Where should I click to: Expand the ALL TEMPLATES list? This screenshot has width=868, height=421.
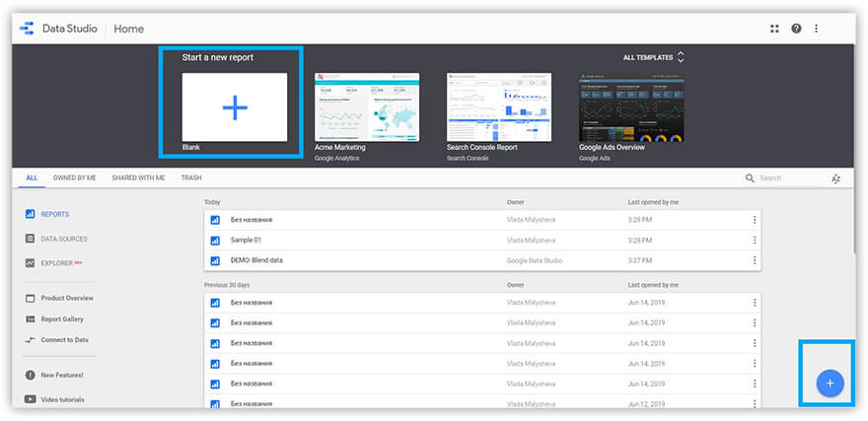pyautogui.click(x=654, y=58)
